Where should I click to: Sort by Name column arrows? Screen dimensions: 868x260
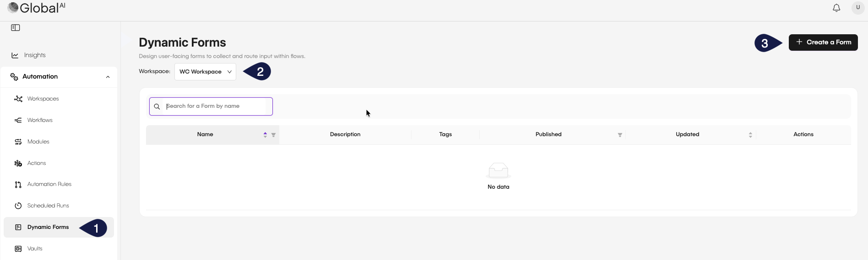tap(265, 135)
